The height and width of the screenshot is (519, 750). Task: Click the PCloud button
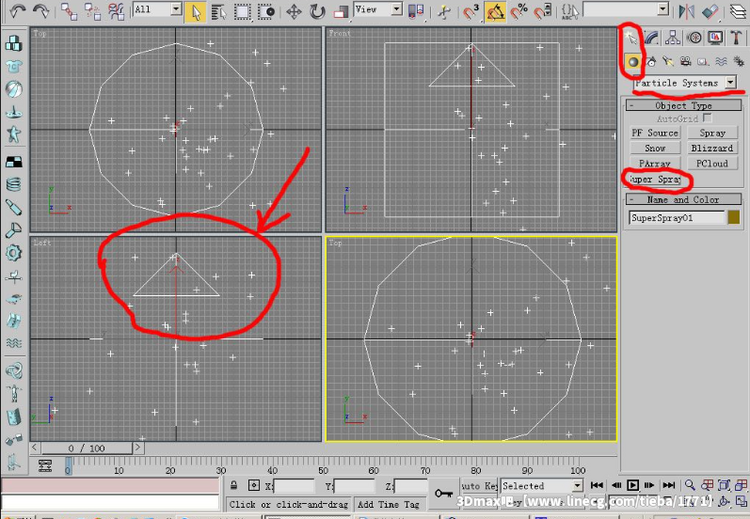click(x=712, y=164)
